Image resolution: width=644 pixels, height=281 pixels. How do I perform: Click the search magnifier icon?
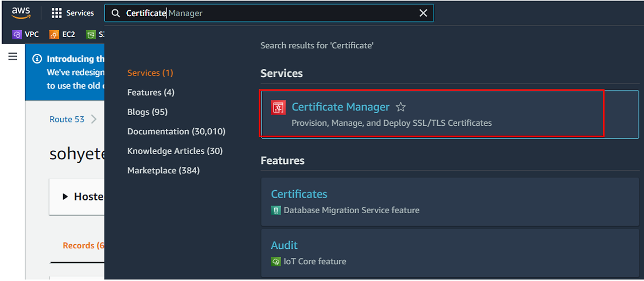point(116,13)
